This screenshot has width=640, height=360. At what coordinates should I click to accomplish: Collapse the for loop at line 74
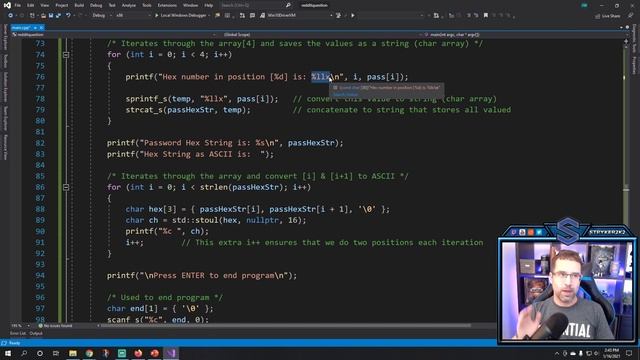point(66,54)
